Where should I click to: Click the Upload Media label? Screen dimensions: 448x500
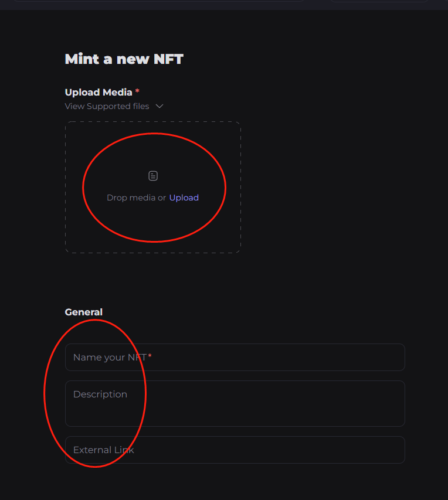pos(99,92)
